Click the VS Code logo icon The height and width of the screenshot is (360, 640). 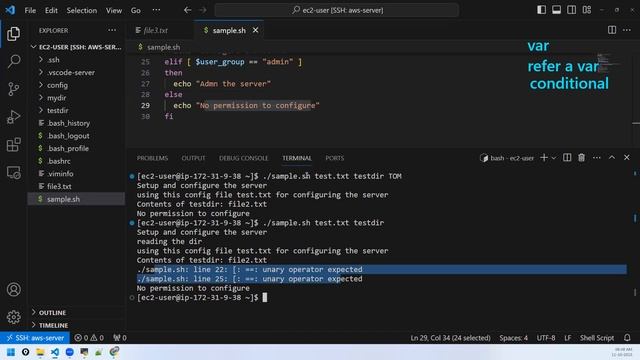(10, 10)
